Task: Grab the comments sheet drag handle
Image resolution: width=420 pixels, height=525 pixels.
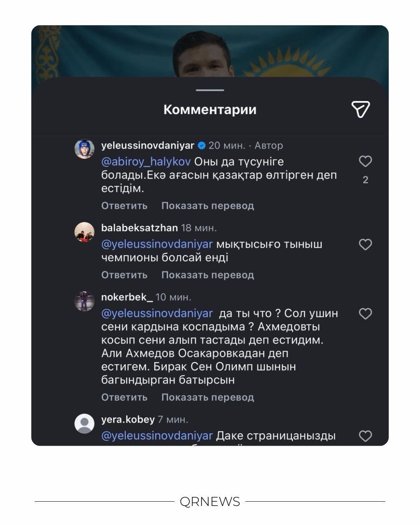Action: (x=210, y=90)
